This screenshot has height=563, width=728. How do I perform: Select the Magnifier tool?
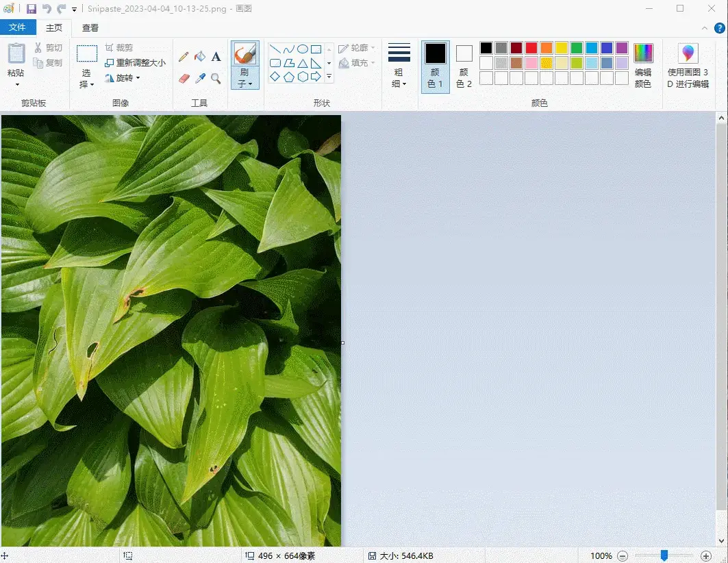click(216, 78)
